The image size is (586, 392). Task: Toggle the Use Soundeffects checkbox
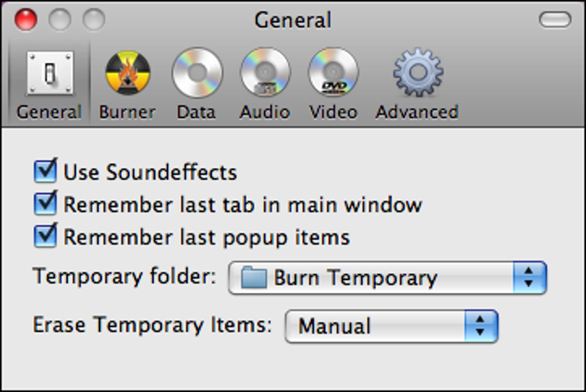(x=45, y=171)
